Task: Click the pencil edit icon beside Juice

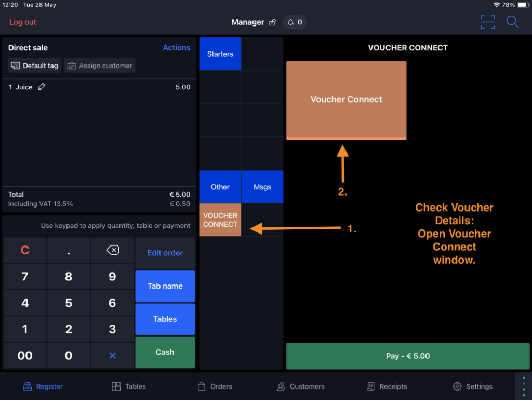Action: point(42,87)
